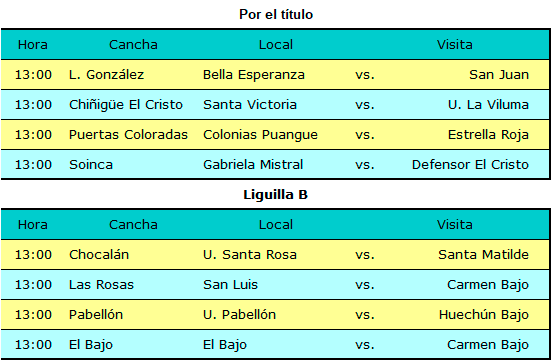551x360 pixels.
Task: Click 'Huechún Bajo' visiting team
Action: pyautogui.click(x=484, y=315)
